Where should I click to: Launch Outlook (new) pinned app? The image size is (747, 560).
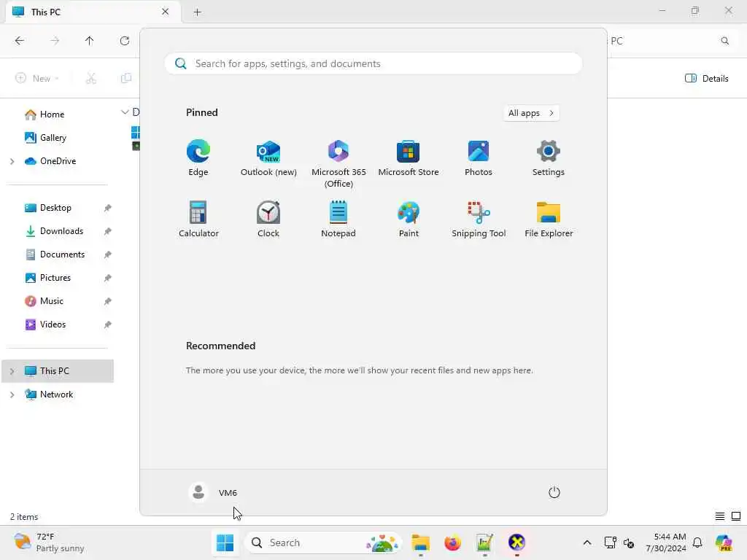point(268,158)
